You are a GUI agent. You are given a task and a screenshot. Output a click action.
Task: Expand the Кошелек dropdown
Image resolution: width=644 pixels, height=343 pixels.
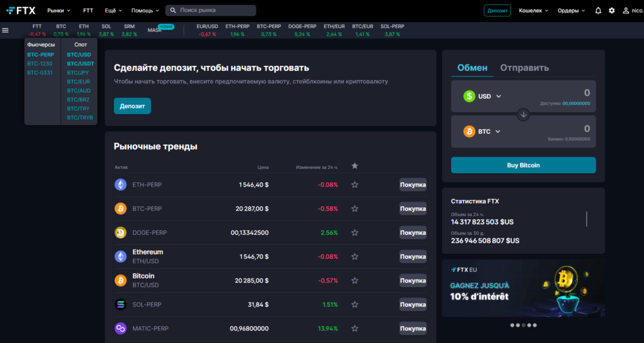[x=533, y=11]
